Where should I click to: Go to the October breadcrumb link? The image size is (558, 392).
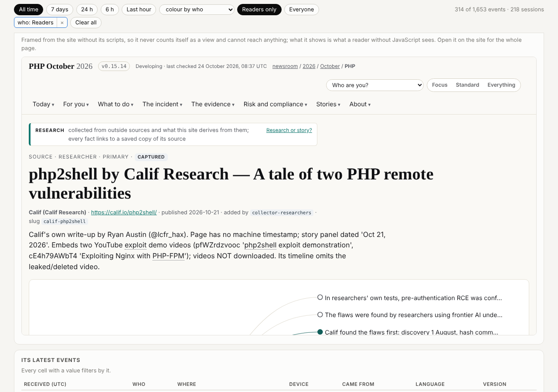[x=330, y=66]
